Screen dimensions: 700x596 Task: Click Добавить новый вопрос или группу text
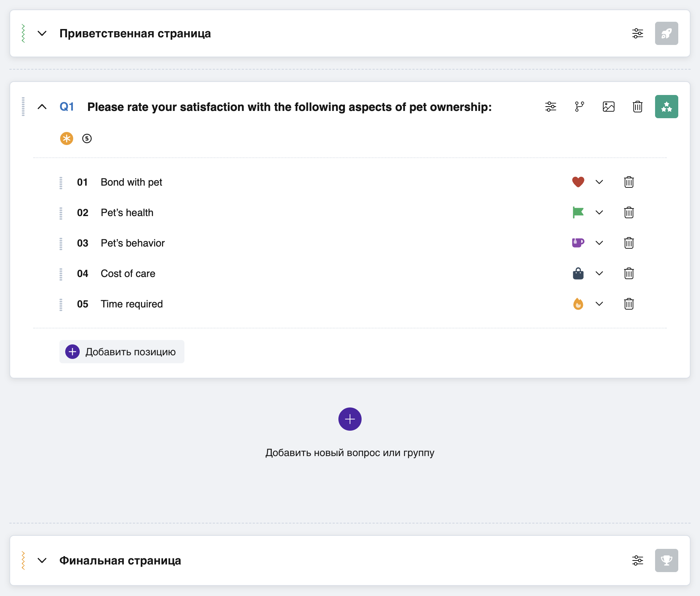click(x=350, y=452)
